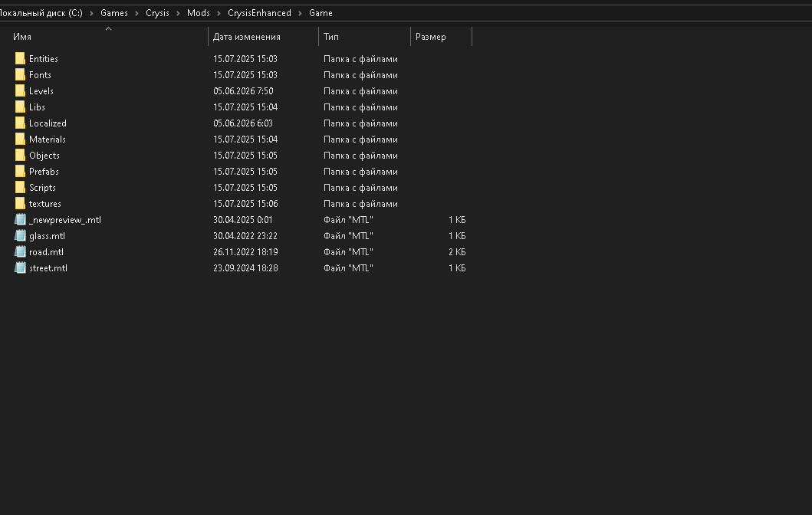Click the textures folder icon
The height and width of the screenshot is (515, 812).
point(20,203)
